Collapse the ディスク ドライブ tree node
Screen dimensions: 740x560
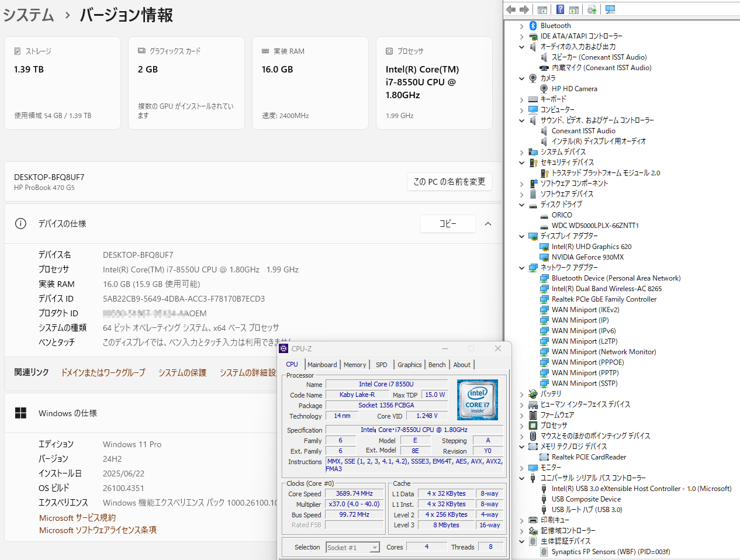click(x=522, y=205)
